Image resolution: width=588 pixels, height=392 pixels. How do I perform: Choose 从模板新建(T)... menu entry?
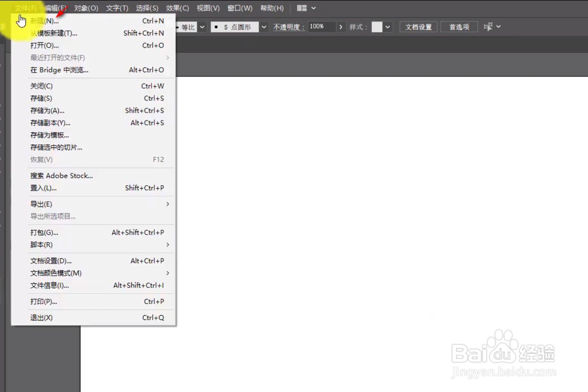point(93,33)
